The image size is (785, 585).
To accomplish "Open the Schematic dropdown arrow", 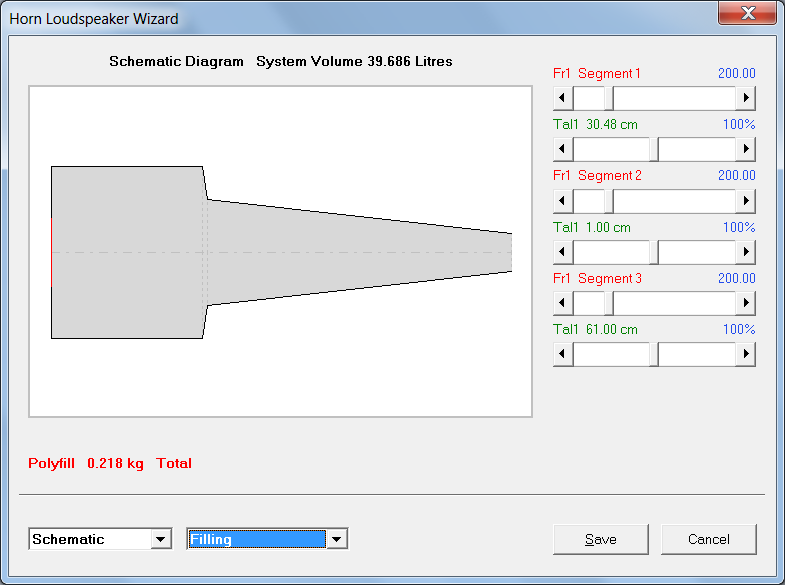I will 161,539.
